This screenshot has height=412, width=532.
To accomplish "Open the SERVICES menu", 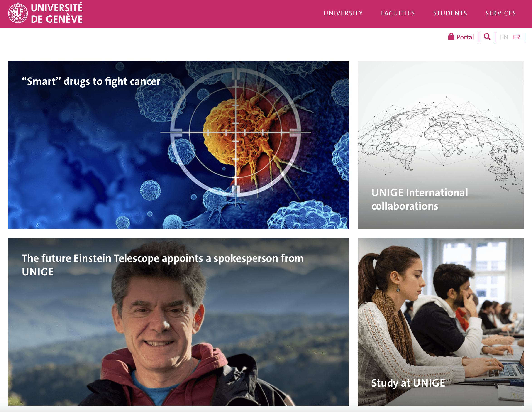I will [500, 13].
